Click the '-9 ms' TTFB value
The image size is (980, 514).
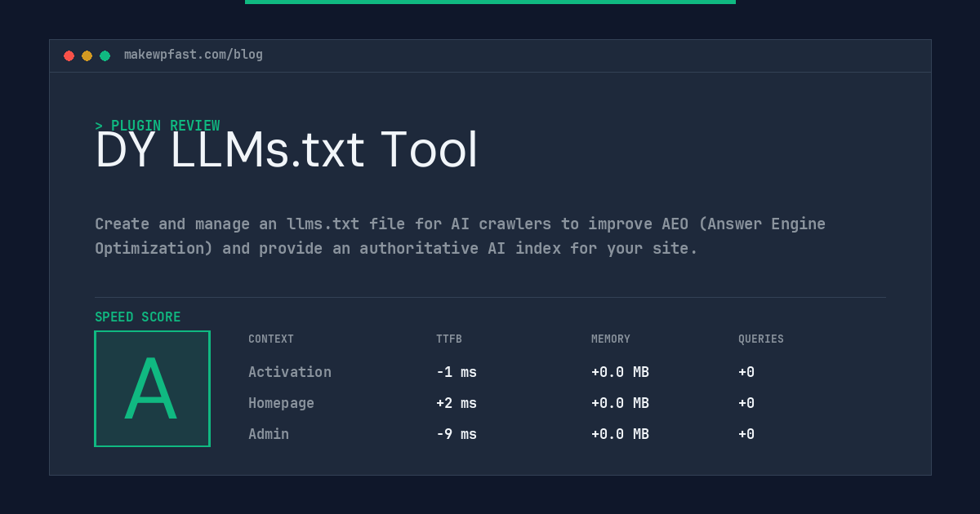point(457,434)
